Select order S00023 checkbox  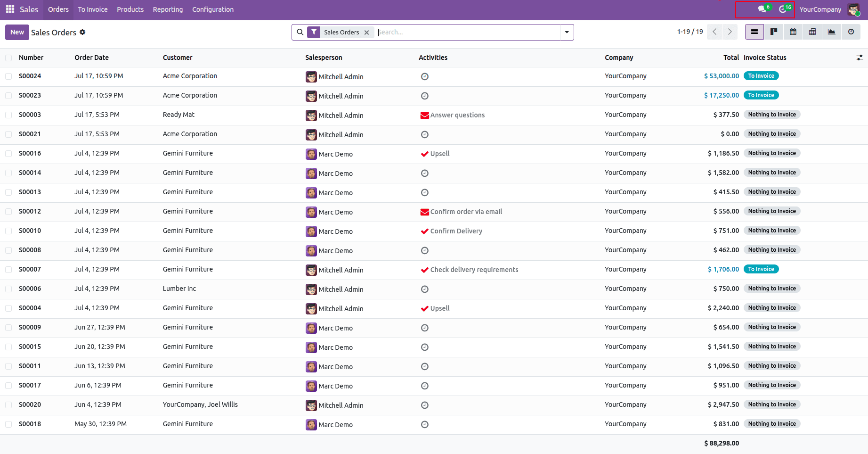8,95
